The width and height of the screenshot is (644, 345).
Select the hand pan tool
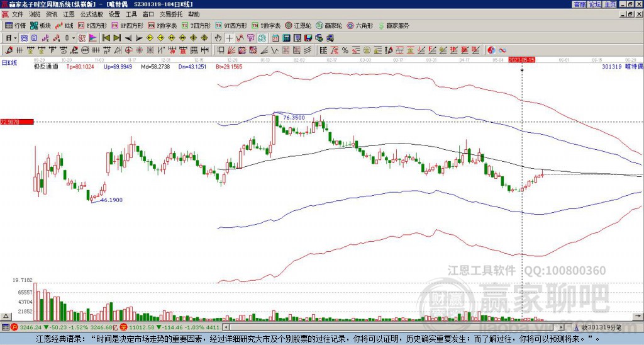[218, 38]
